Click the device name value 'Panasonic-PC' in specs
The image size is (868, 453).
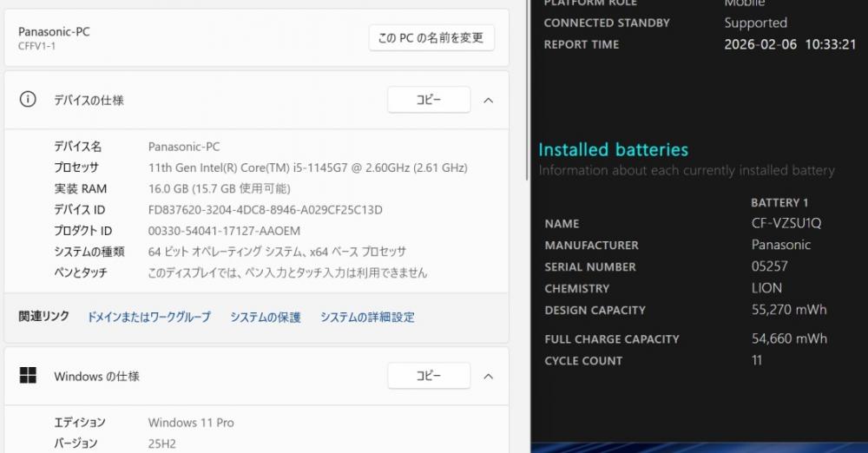click(x=184, y=146)
